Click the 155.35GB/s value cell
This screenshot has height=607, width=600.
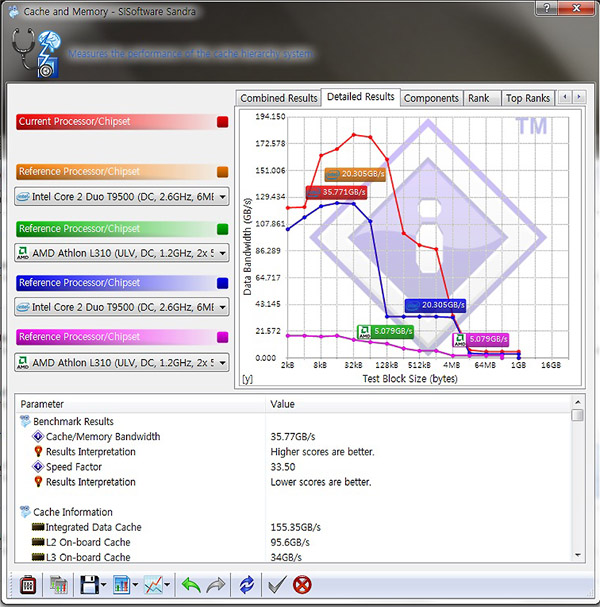coord(295,527)
